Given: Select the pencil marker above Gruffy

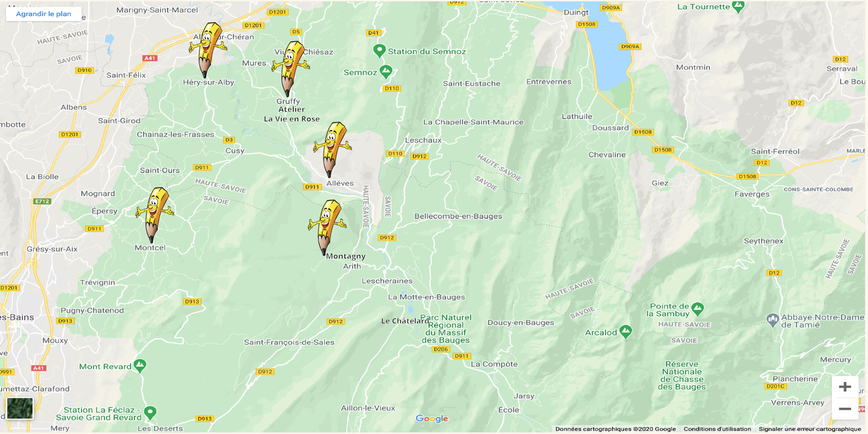Looking at the screenshot, I should click(291, 68).
